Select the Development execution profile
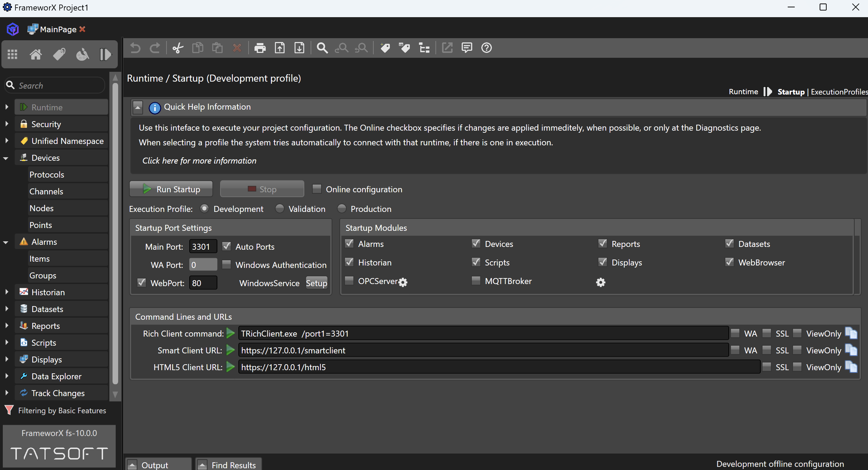Image resolution: width=868 pixels, height=470 pixels. pyautogui.click(x=204, y=209)
